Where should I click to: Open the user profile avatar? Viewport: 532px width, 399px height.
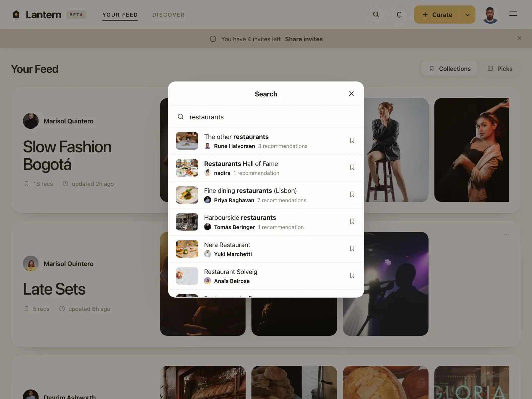point(490,15)
